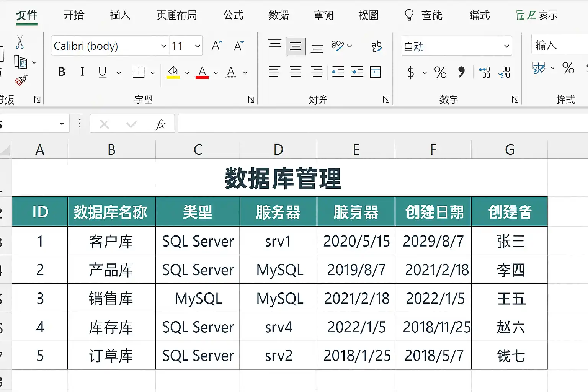Apply percent style format
This screenshot has height=392, width=588.
(440, 72)
